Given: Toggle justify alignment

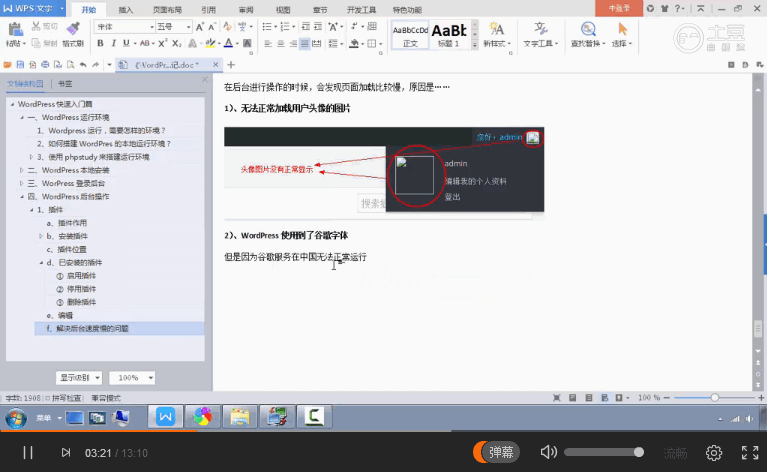Looking at the screenshot, I should coord(305,44).
